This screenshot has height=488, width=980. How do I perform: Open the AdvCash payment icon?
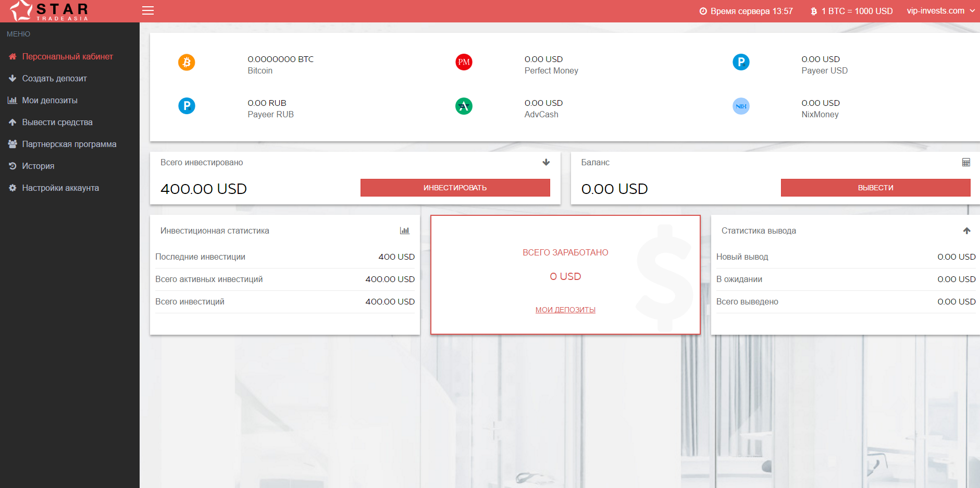click(464, 106)
